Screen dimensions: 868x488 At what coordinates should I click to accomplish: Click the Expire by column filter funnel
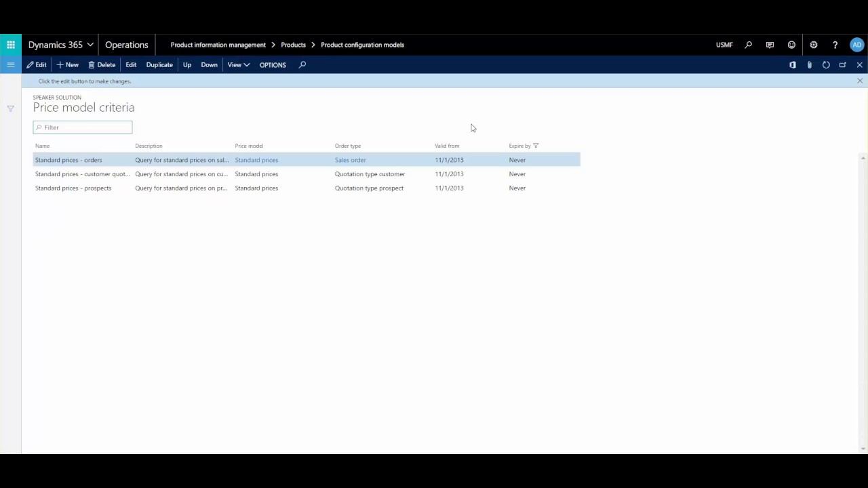click(536, 146)
